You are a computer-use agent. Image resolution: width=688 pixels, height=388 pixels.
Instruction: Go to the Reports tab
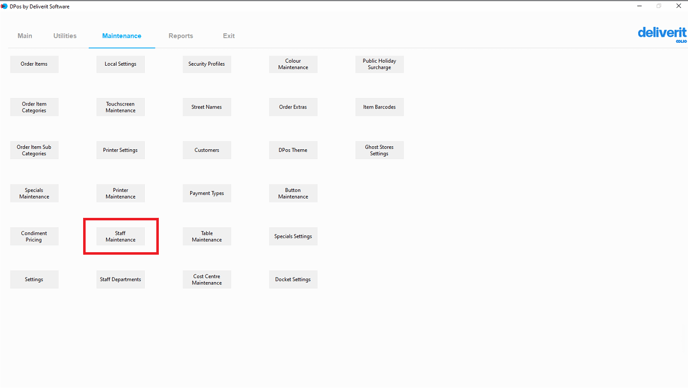[x=181, y=36]
